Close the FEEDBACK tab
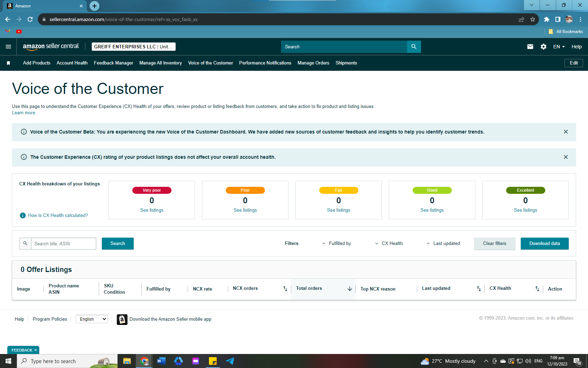The image size is (588, 368). pyautogui.click(x=35, y=350)
